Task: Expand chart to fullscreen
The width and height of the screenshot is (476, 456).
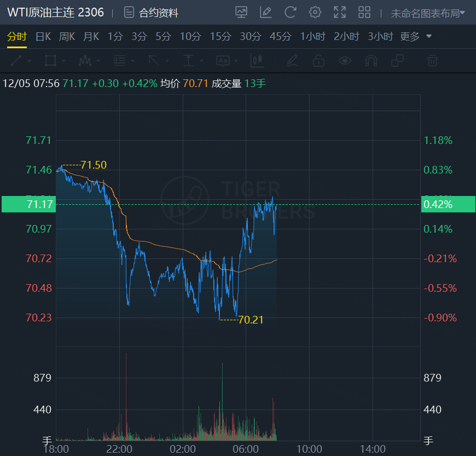Action: (x=340, y=12)
